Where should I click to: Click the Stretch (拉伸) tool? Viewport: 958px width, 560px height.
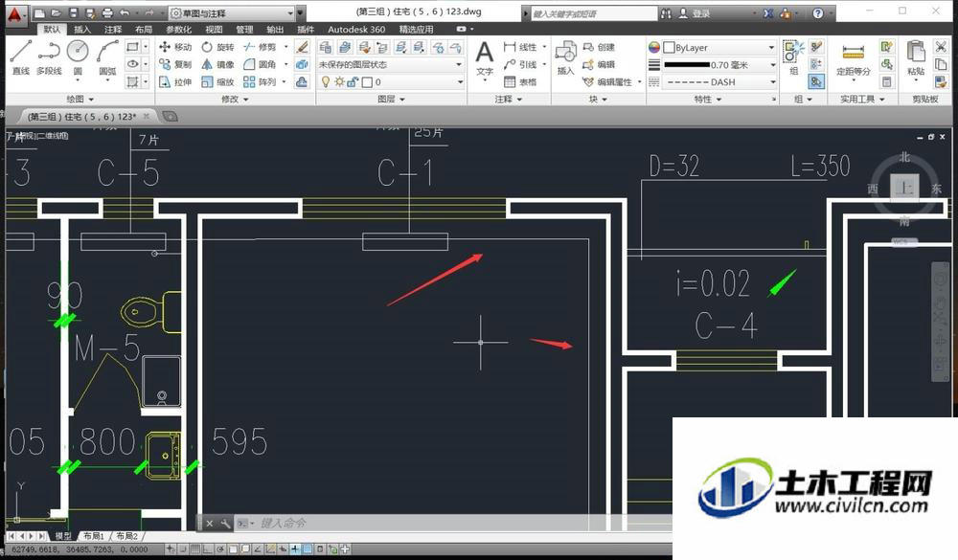[x=174, y=81]
